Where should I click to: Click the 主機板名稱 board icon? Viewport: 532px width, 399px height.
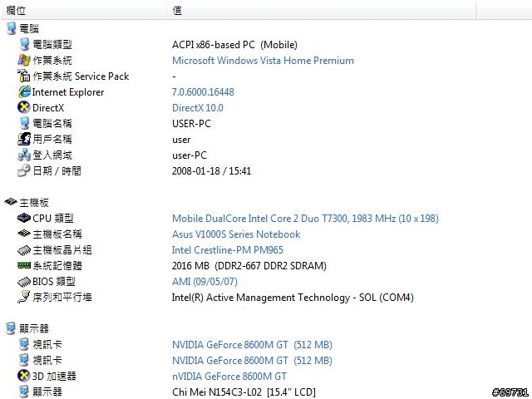pyautogui.click(x=24, y=234)
